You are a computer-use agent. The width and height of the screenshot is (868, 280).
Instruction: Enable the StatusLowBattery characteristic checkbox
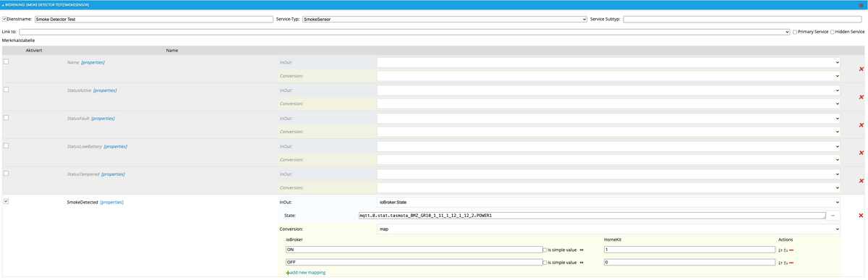pyautogui.click(x=7, y=146)
